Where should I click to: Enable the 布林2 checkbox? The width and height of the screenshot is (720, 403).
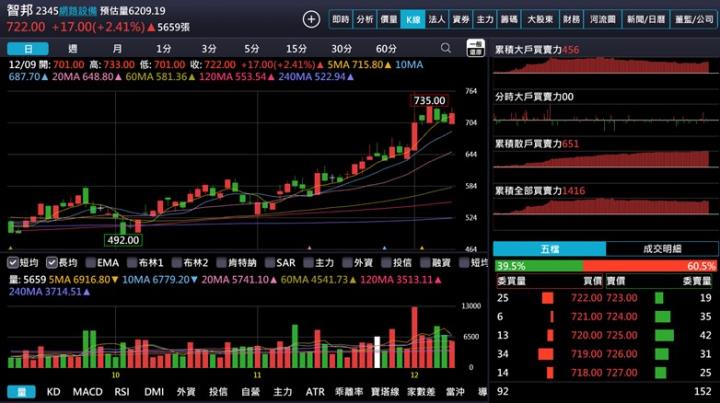177,263
